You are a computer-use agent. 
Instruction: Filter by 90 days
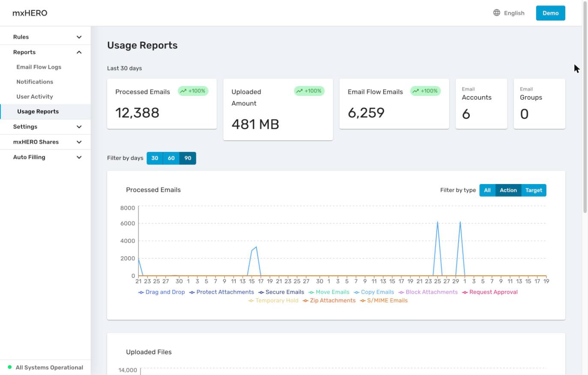point(188,158)
